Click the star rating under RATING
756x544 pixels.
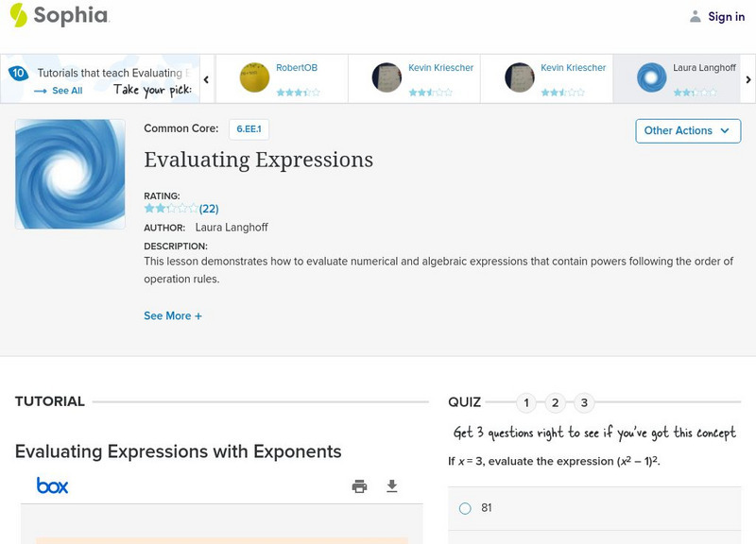coord(171,208)
